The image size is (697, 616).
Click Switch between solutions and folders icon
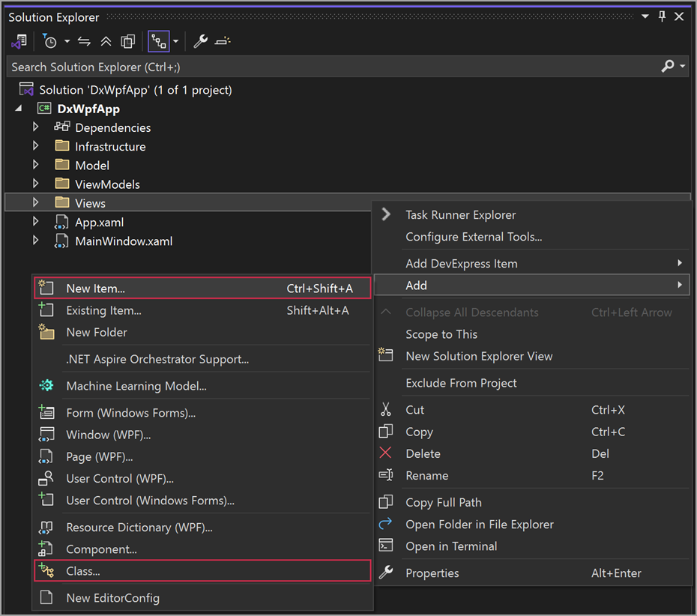click(19, 42)
